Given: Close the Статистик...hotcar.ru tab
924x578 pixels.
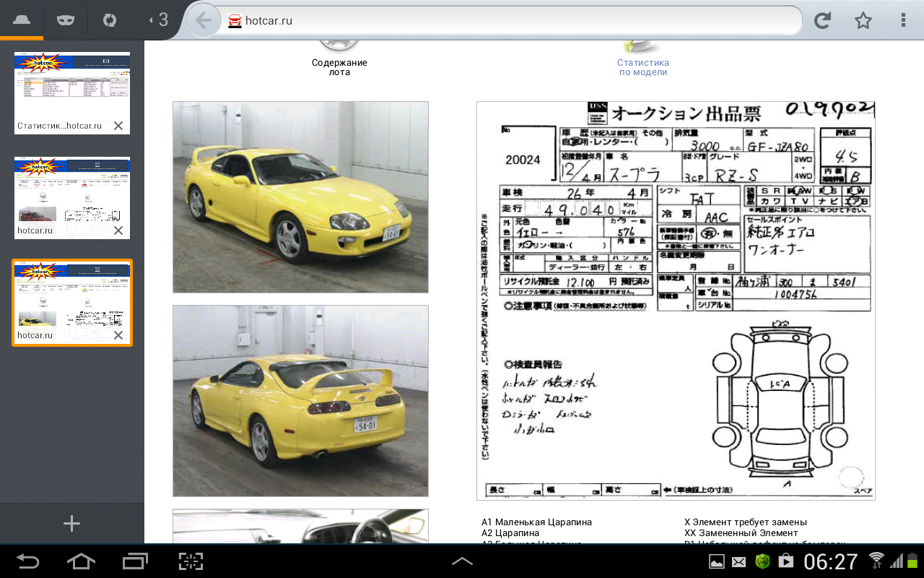Looking at the screenshot, I should pos(118,126).
